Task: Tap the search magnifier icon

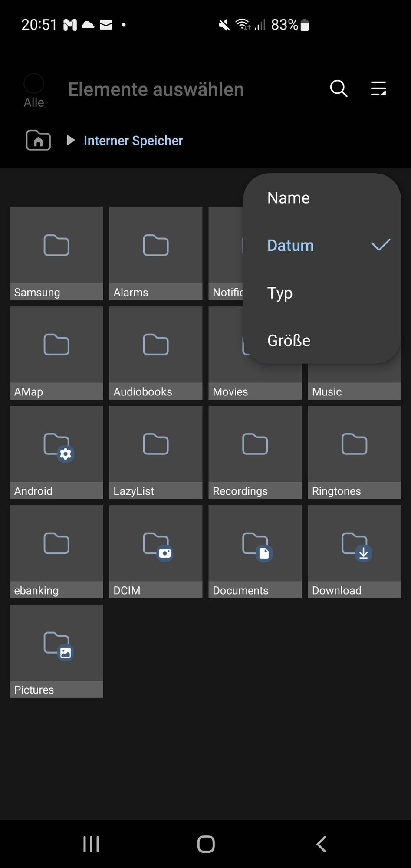Action: [x=339, y=89]
